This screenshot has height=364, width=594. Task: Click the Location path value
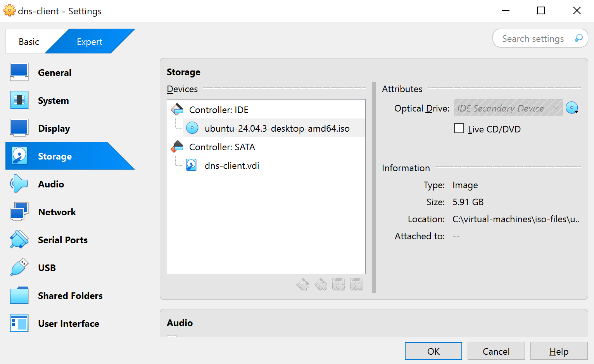tap(516, 219)
